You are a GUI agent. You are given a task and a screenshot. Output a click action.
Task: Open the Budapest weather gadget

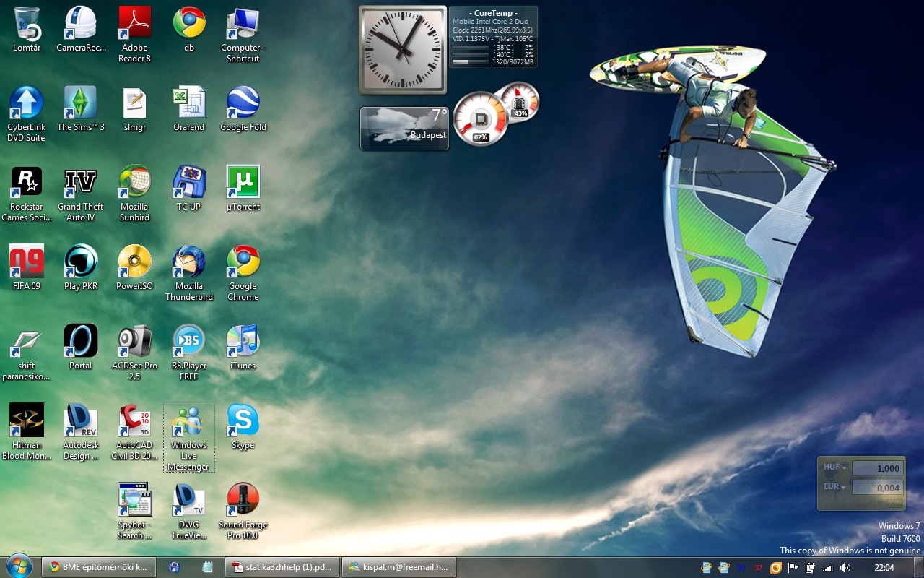coord(404,129)
